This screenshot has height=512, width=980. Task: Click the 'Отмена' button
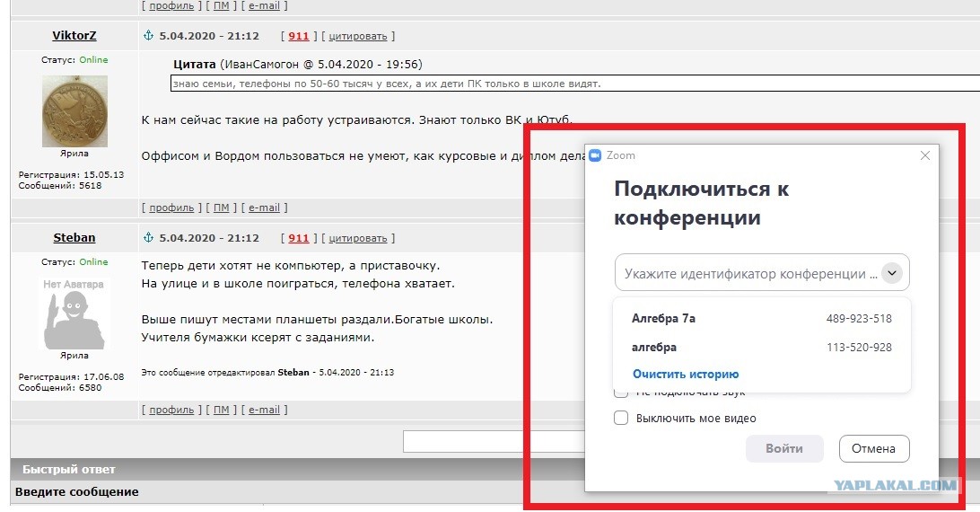tap(874, 449)
